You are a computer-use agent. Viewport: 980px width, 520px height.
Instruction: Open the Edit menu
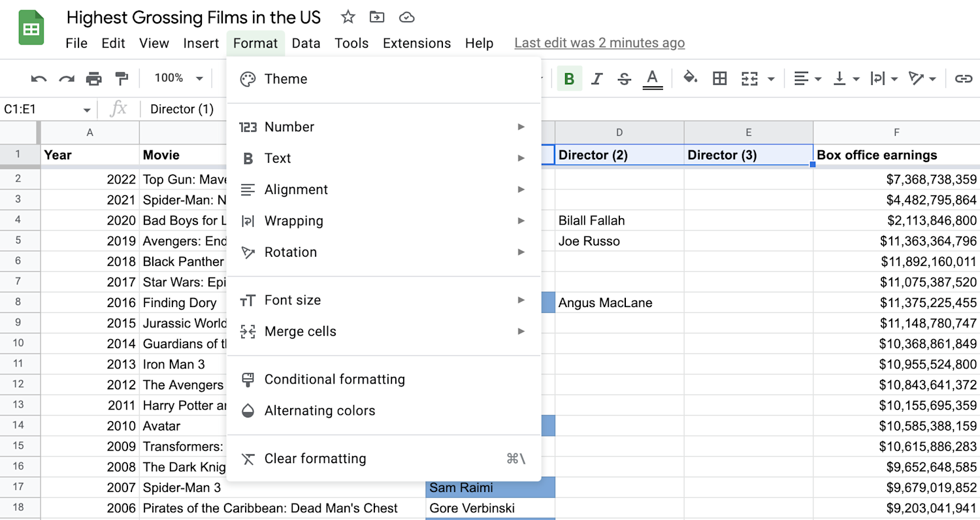[x=113, y=43]
